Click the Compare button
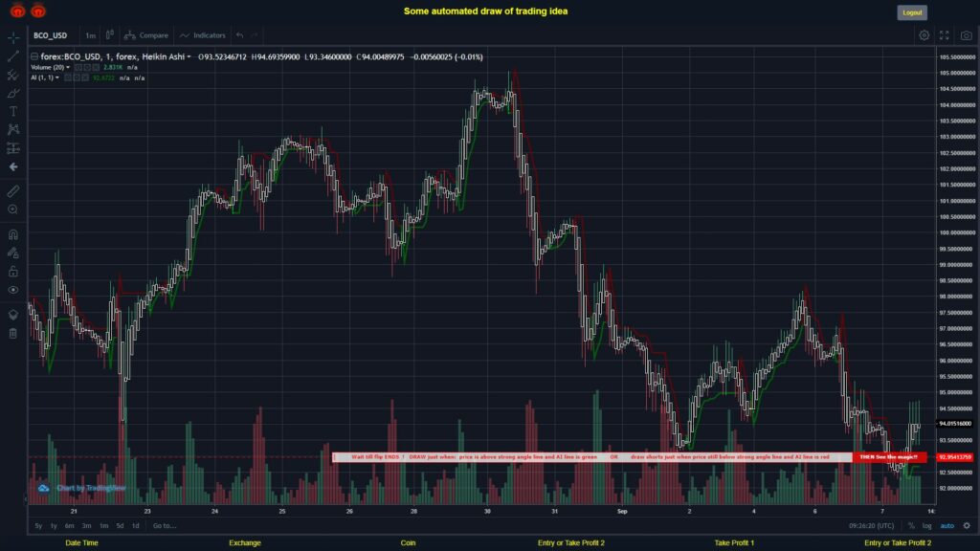The image size is (980, 551). pos(146,35)
